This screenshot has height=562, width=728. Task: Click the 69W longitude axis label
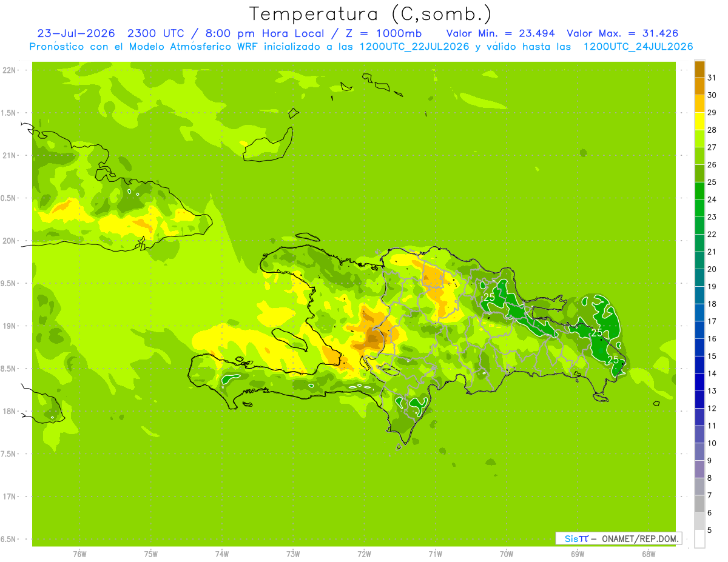[x=578, y=554]
